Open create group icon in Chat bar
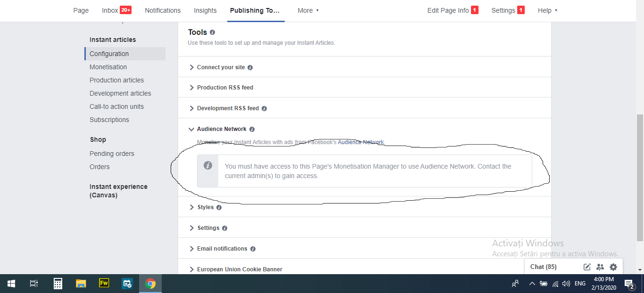644x293 pixels. 600,267
